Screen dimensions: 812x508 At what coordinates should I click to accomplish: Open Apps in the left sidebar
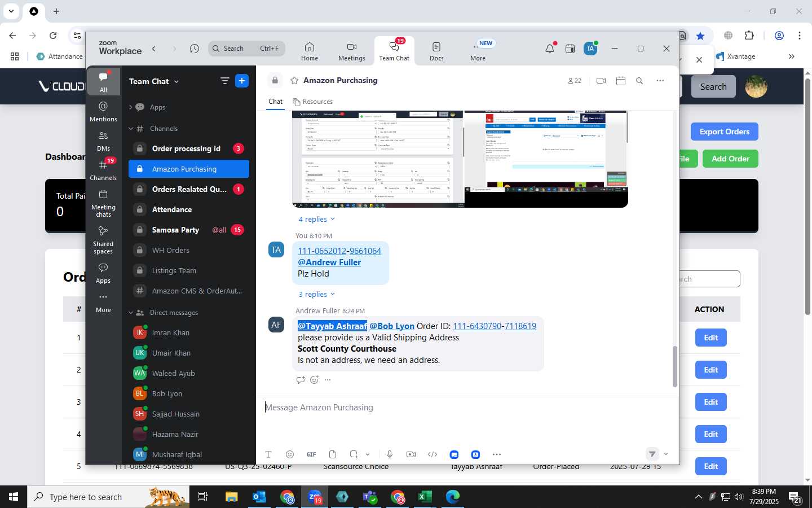click(x=103, y=273)
